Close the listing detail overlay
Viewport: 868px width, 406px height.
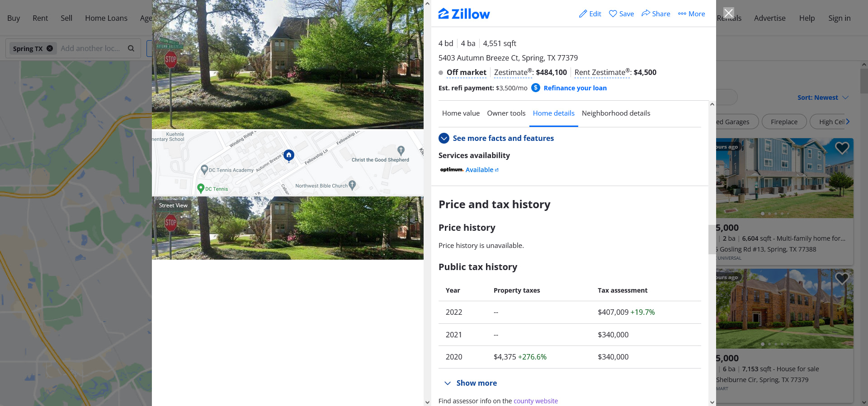728,13
